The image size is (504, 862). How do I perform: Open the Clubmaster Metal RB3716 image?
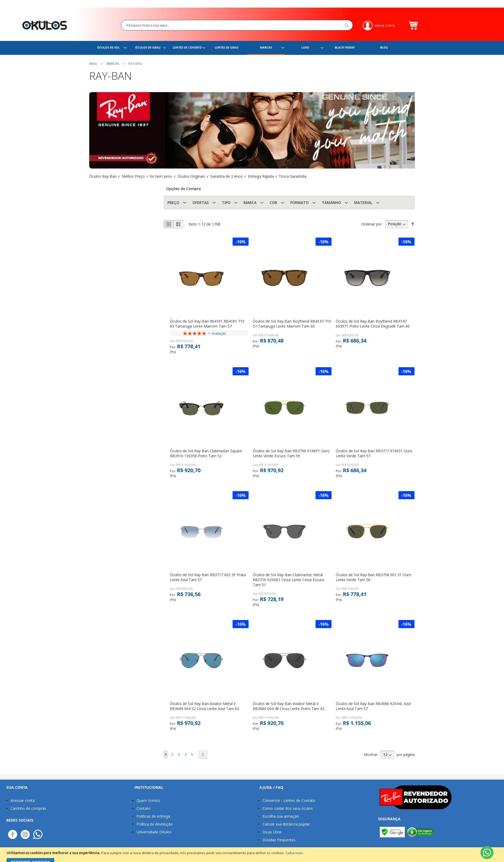(284, 531)
